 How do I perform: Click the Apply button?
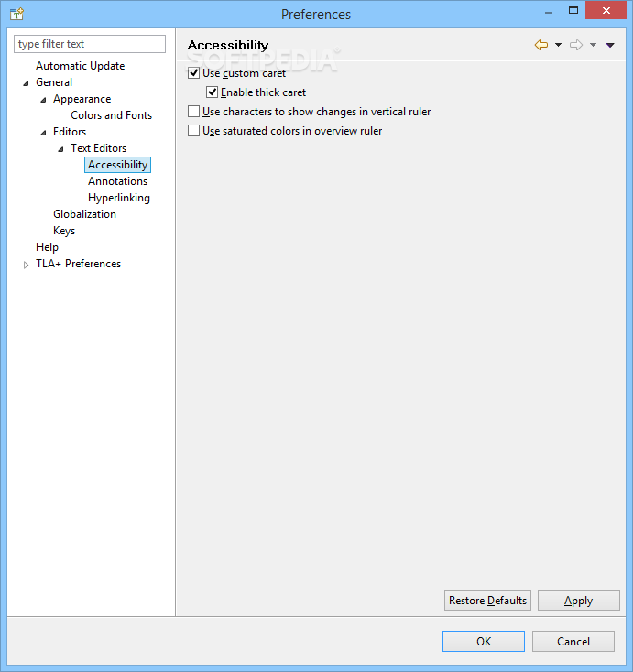pos(579,600)
